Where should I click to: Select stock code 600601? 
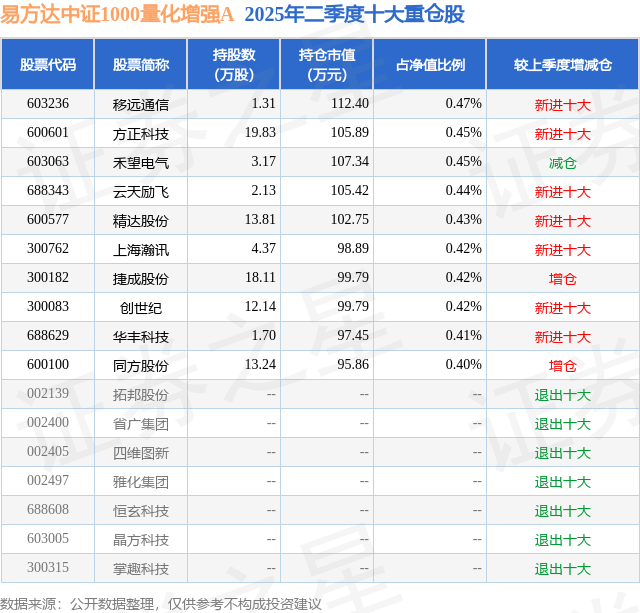pyautogui.click(x=48, y=133)
